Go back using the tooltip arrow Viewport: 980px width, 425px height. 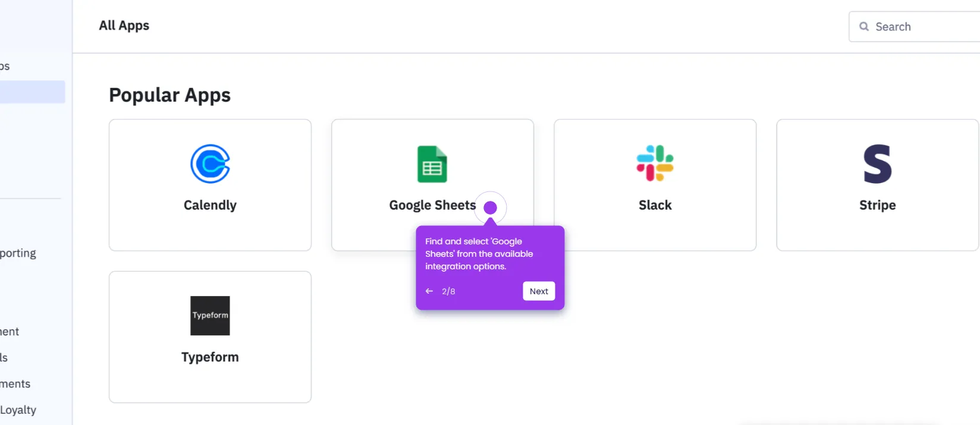429,291
